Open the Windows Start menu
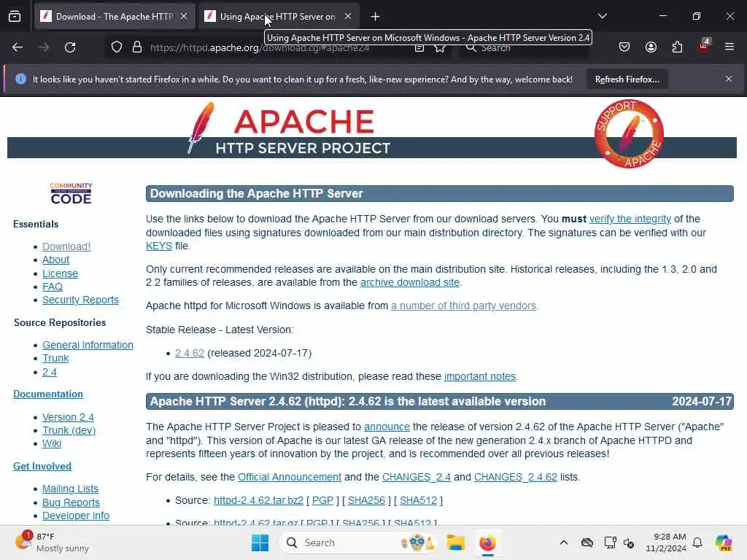 coord(260,542)
